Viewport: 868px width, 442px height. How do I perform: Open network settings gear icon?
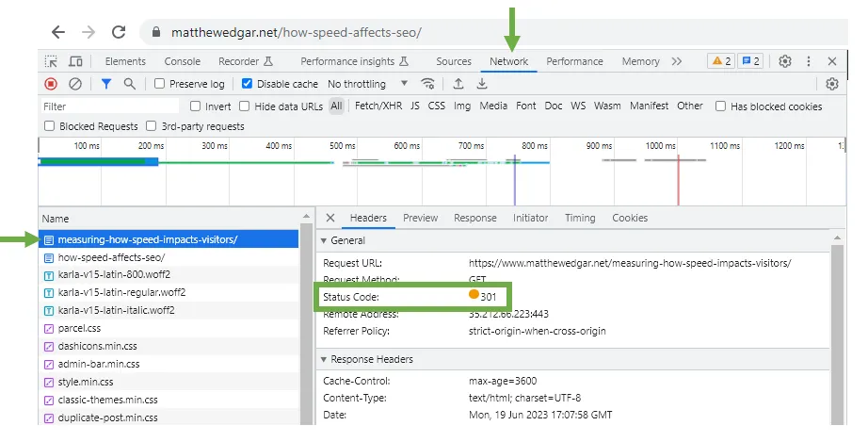(832, 84)
